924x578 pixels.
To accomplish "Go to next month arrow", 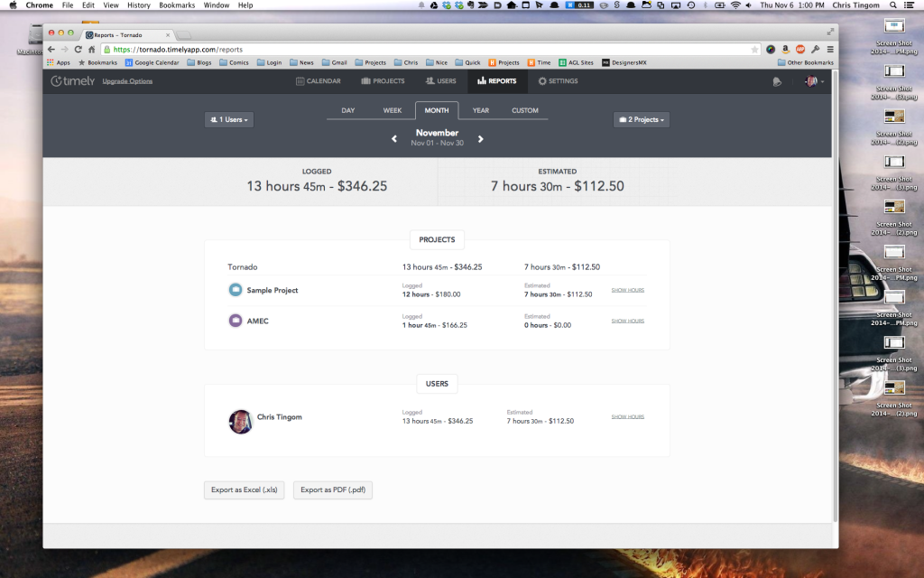I will 480,138.
